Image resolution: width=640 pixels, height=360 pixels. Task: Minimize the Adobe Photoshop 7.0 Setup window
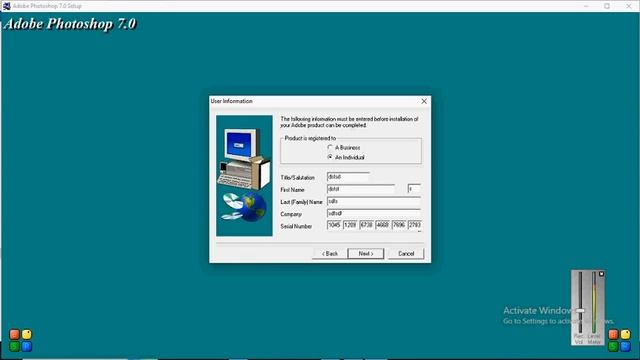(x=586, y=6)
